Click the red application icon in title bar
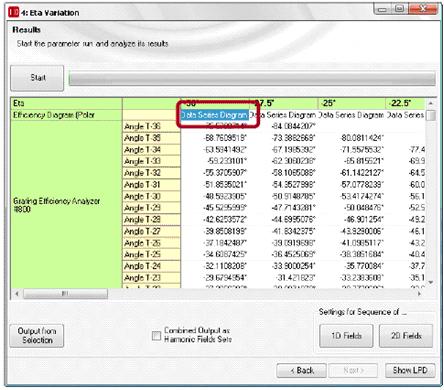Image resolution: width=444 pixels, height=390 pixels. tap(14, 12)
